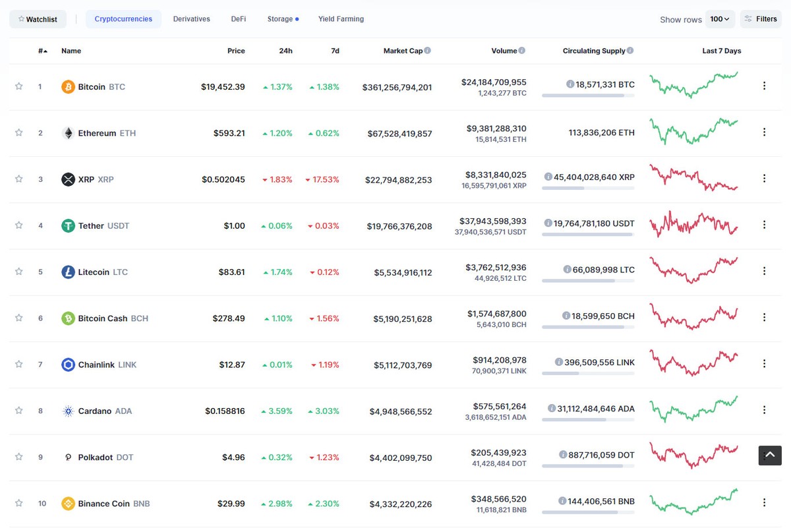Star Bitcoin to add it to watchlist
This screenshot has height=532, width=791.
[19, 86]
